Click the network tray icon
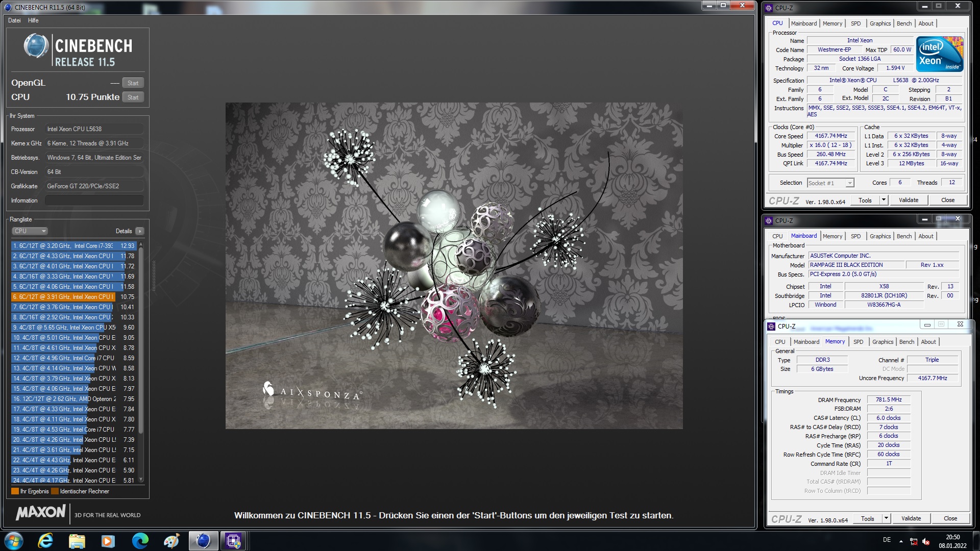The image size is (980, 551). (x=914, y=542)
